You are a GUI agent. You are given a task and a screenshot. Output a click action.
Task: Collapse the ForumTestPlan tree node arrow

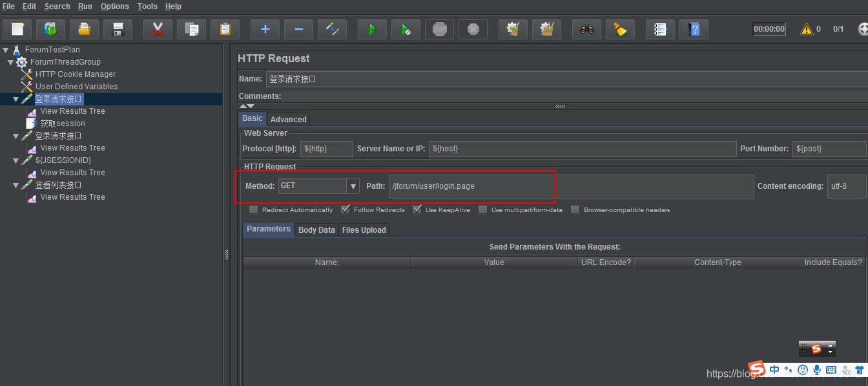click(x=6, y=50)
